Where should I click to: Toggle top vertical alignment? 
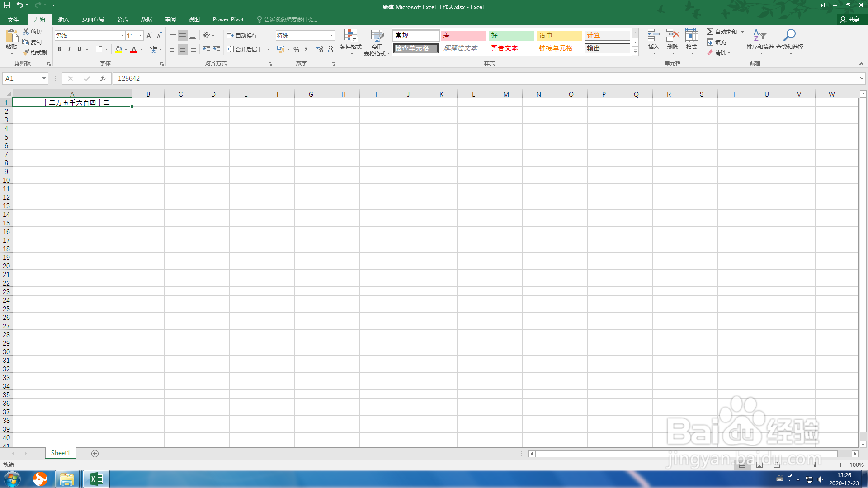click(x=173, y=35)
